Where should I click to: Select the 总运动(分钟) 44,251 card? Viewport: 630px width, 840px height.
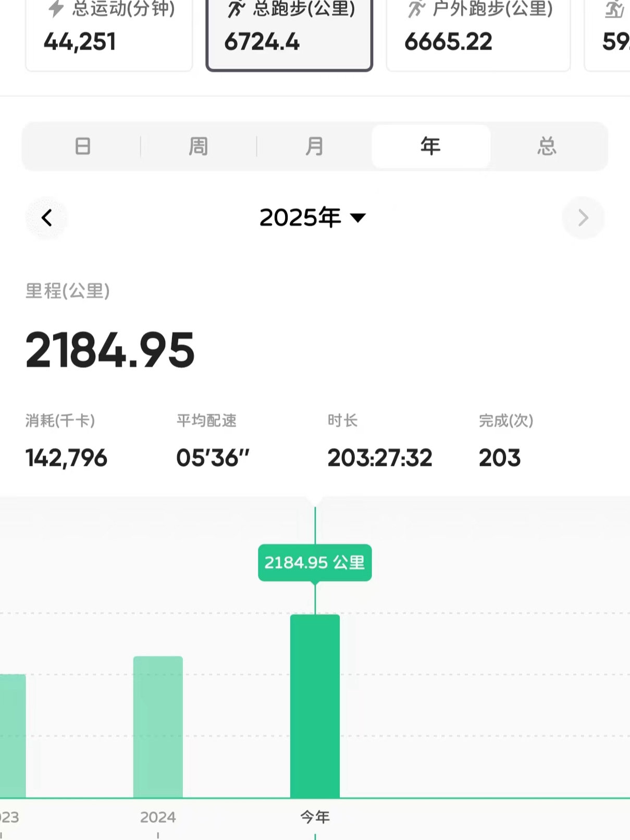coord(109,34)
